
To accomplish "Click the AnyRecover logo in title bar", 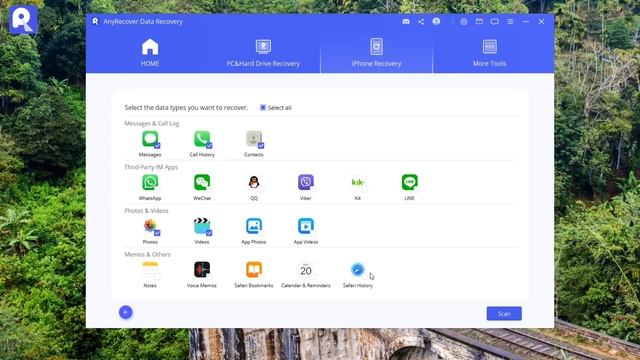I will (x=95, y=21).
